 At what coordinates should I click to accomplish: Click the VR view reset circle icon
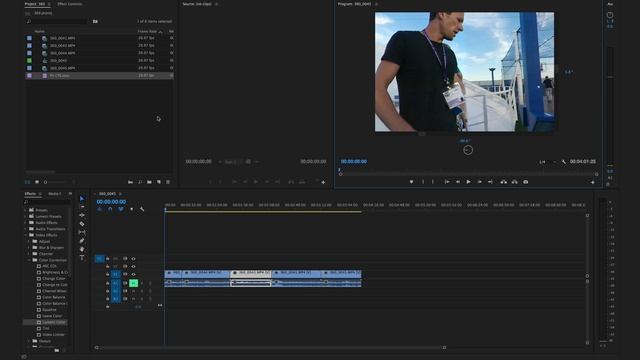(x=468, y=150)
